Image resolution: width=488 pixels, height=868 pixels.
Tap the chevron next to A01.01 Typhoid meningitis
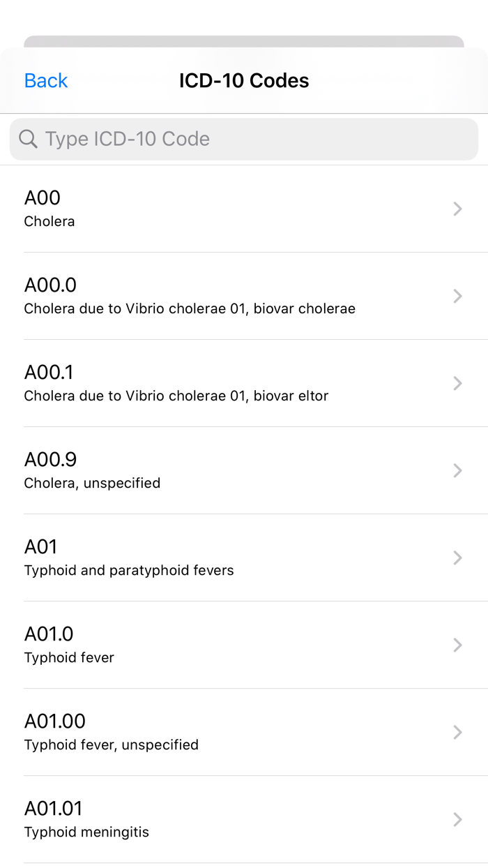point(457,820)
